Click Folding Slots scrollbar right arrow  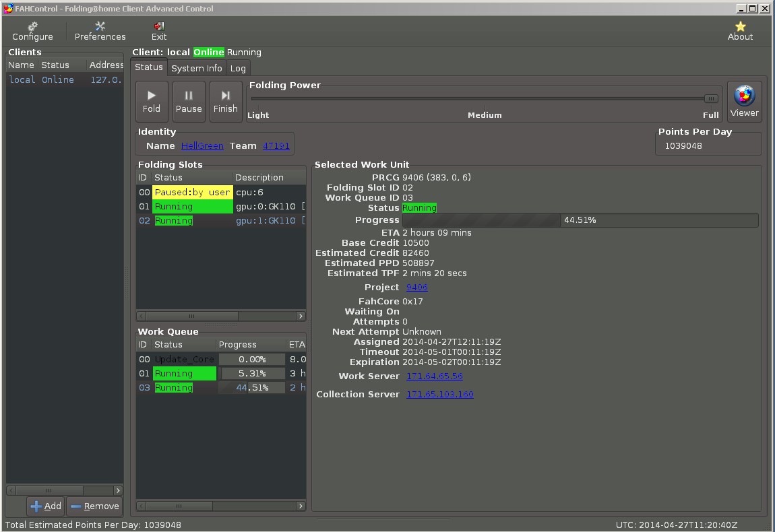coord(301,316)
